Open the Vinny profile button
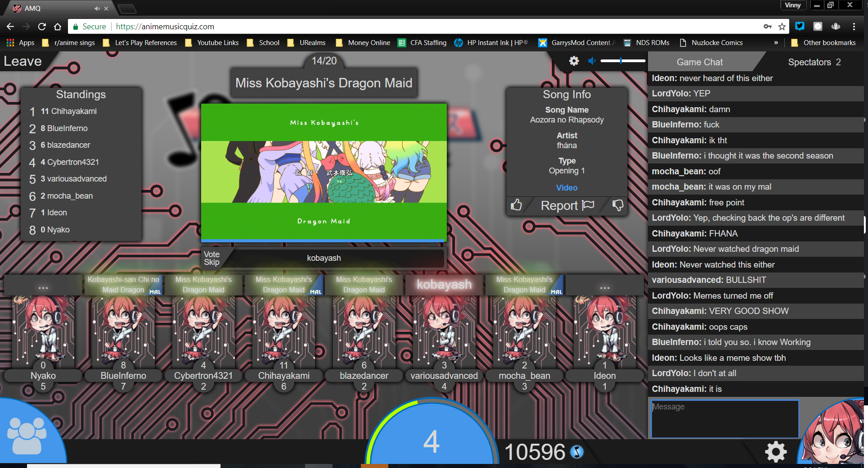Screen dimensions: 868x468 pyautogui.click(x=793, y=5)
